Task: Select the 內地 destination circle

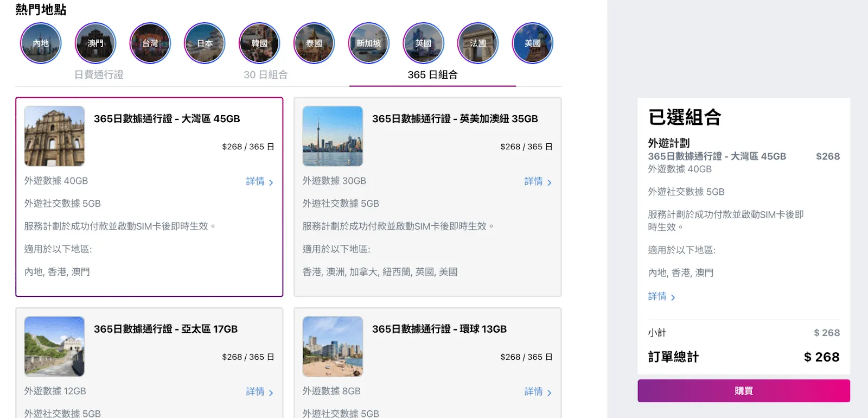Action: coord(41,43)
